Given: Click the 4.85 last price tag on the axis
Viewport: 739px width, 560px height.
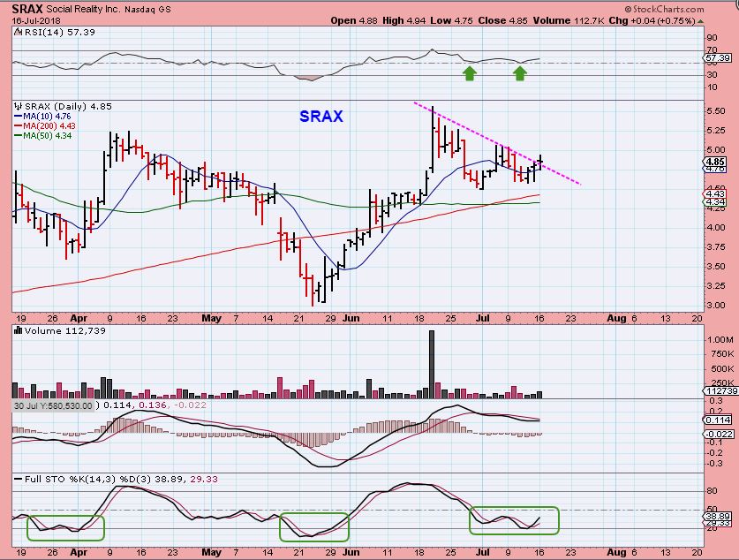Looking at the screenshot, I should pos(715,162).
